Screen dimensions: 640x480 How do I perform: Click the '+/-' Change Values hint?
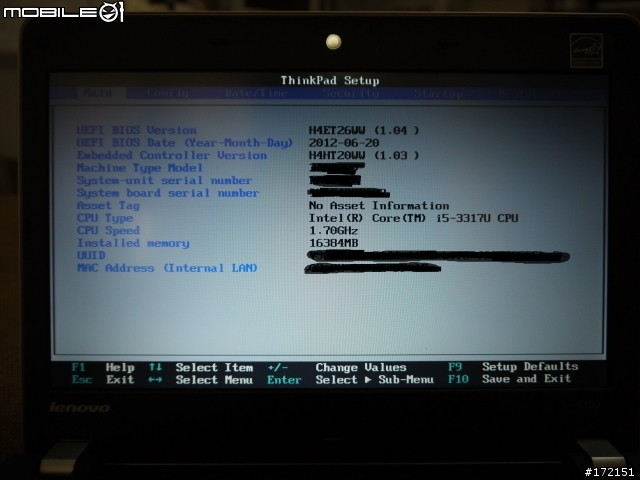[337, 367]
